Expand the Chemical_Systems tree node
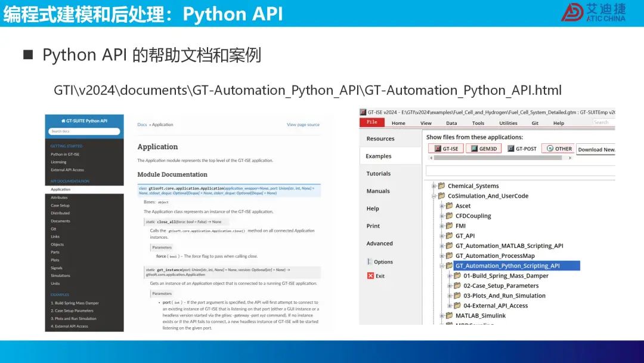644x363 pixels. 434,186
